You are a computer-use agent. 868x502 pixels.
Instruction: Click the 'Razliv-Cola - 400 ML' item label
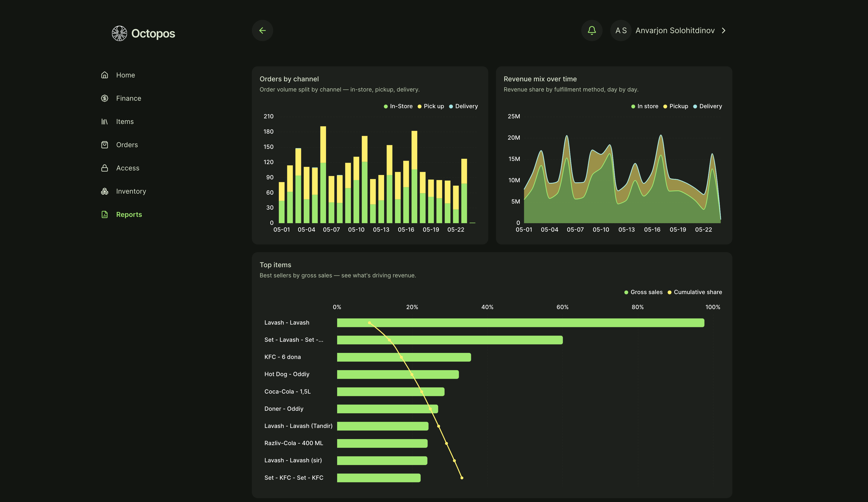point(294,443)
